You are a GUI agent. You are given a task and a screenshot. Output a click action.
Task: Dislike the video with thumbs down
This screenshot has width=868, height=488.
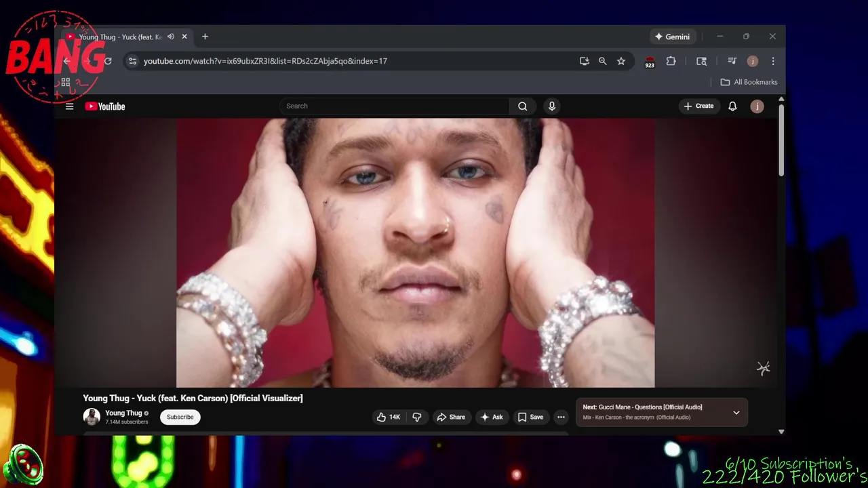pyautogui.click(x=416, y=417)
